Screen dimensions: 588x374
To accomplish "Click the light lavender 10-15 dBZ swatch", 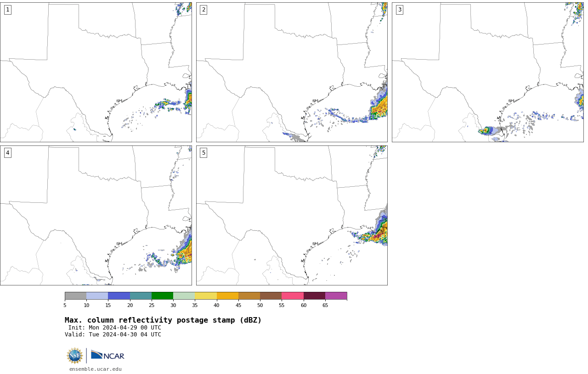I will pyautogui.click(x=97, y=296).
